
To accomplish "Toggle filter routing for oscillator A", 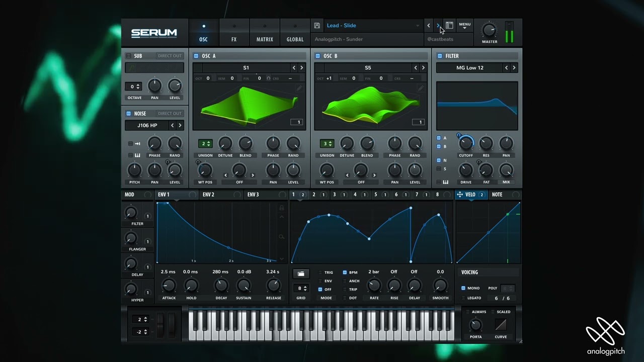I will coord(439,138).
